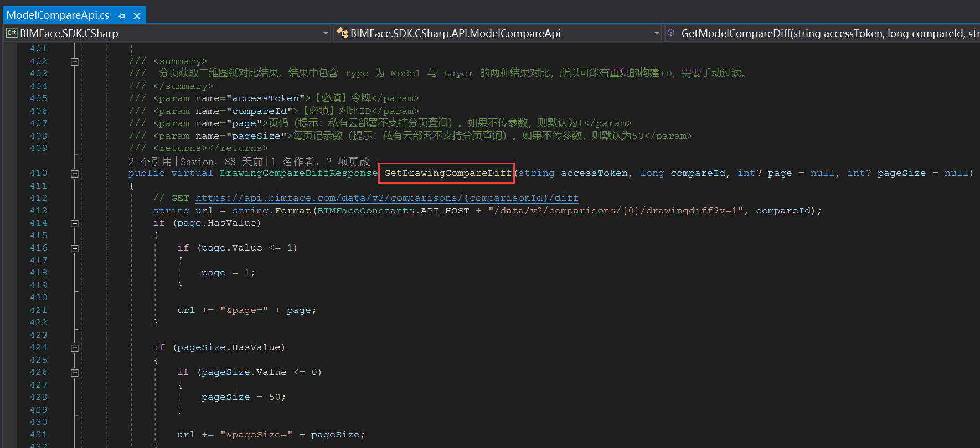This screenshot has height=448, width=980.
Task: Click the DrawingCompareDiffResponse return type
Action: tap(298, 173)
